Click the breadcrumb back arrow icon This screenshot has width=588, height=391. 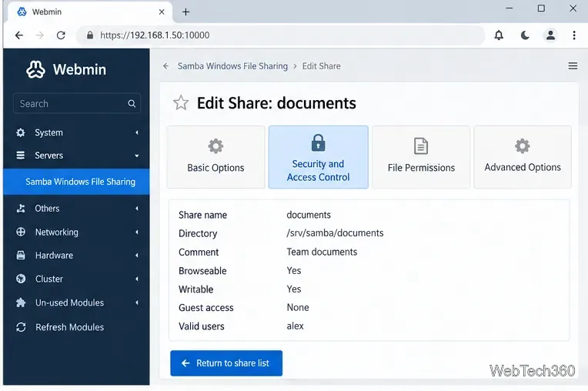click(165, 66)
